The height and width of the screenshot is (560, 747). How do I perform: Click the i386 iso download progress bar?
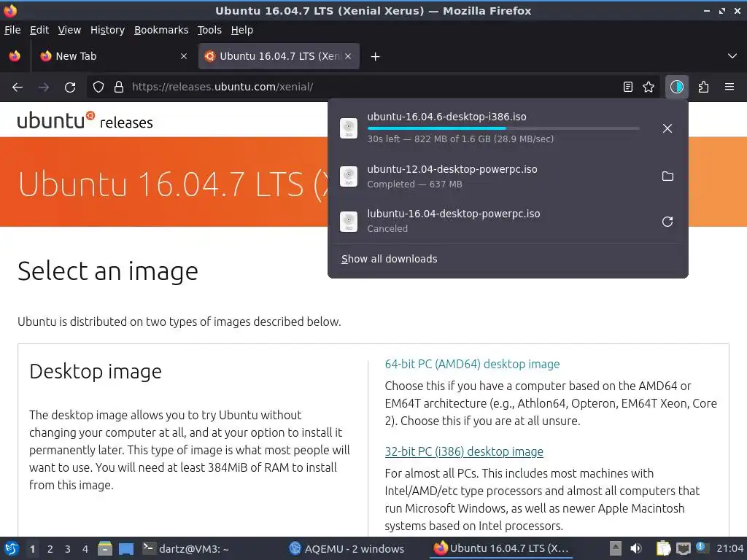[503, 128]
